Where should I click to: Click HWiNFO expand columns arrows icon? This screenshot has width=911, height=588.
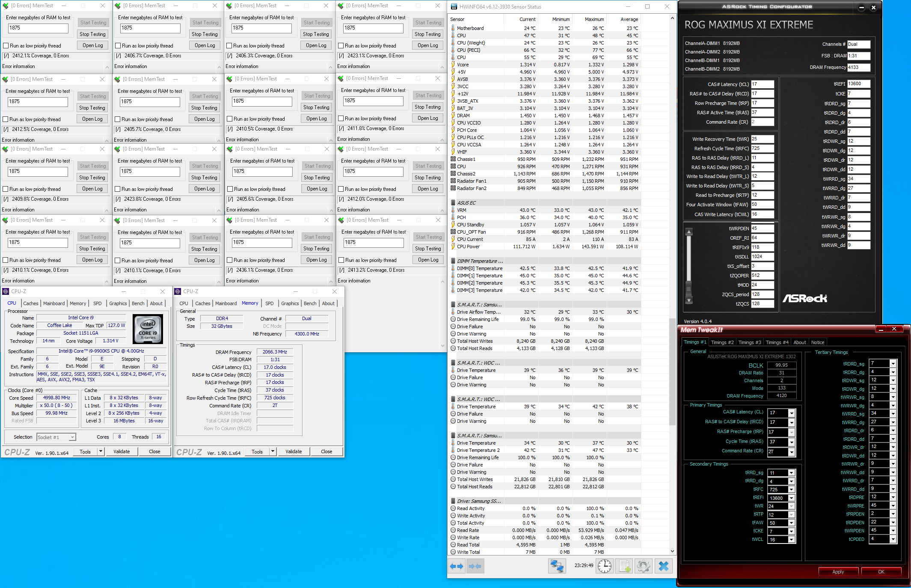coord(457,566)
